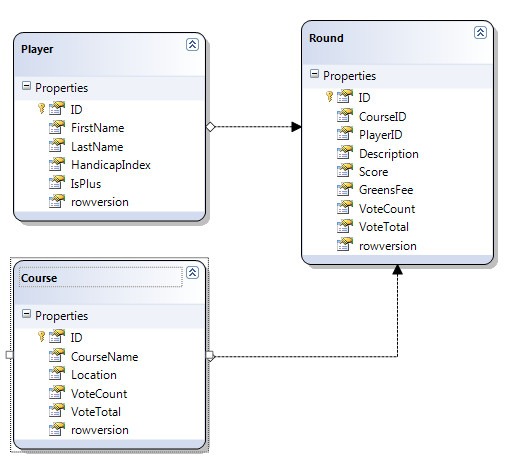Collapse the Course entity with chevron button
The width and height of the screenshot is (505, 465).
(x=192, y=273)
